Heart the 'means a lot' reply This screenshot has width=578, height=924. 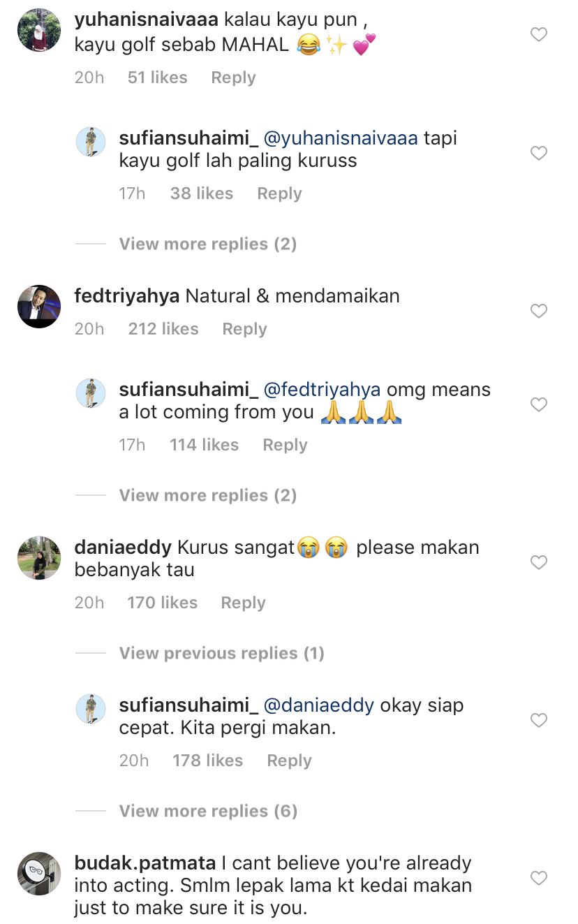[x=539, y=404]
